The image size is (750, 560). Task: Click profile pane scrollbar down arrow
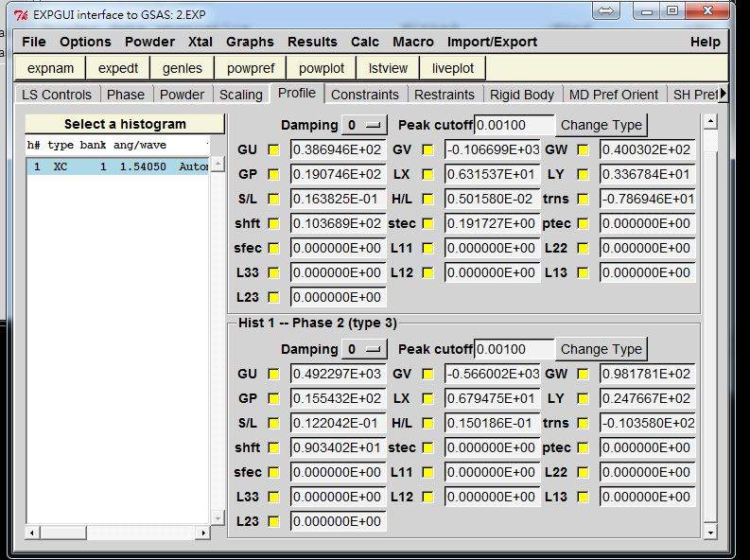(x=711, y=532)
